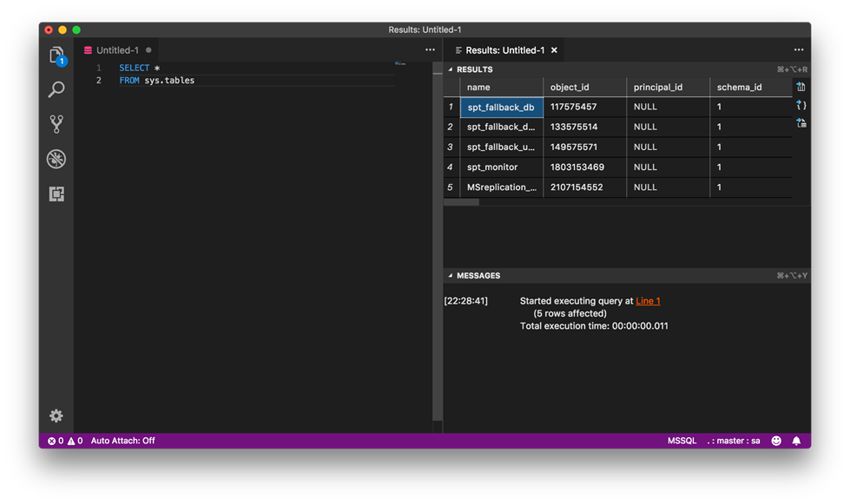Change the MSSQL language mode
850x504 pixels.
tap(682, 441)
